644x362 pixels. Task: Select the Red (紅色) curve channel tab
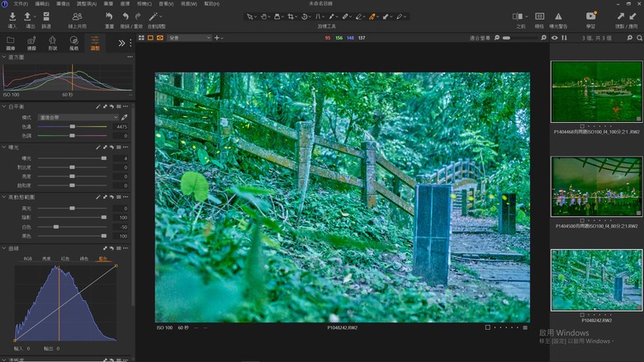coord(65,259)
